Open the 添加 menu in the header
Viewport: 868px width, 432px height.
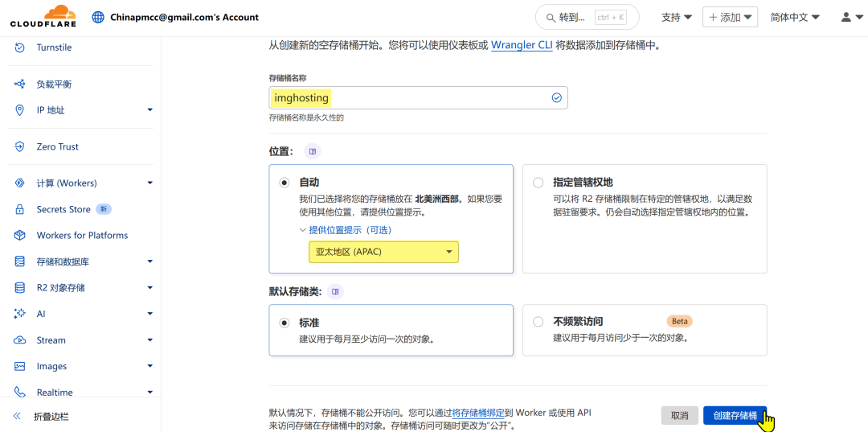730,17
